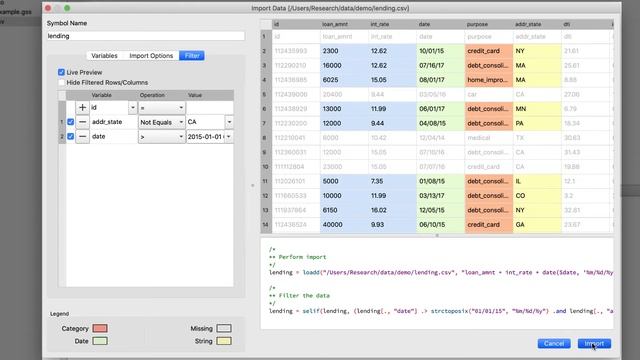Click the purpose column header
The width and height of the screenshot is (640, 360).
[489, 24]
